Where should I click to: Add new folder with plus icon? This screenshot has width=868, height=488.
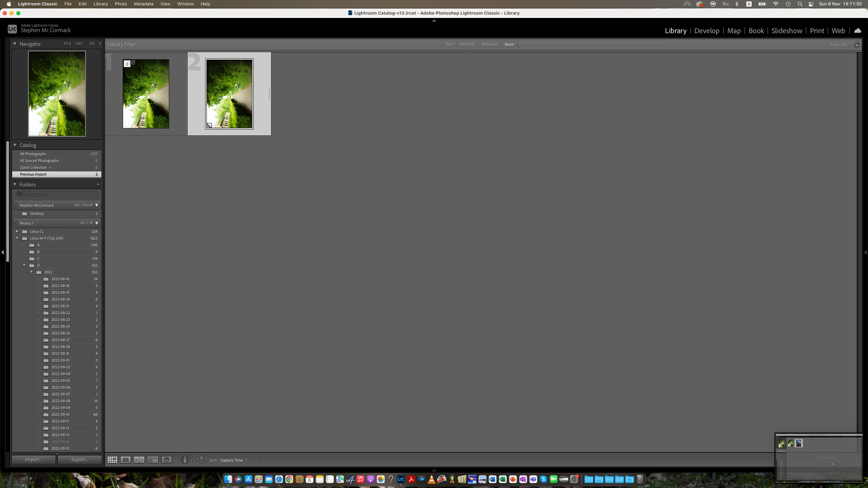[98, 184]
